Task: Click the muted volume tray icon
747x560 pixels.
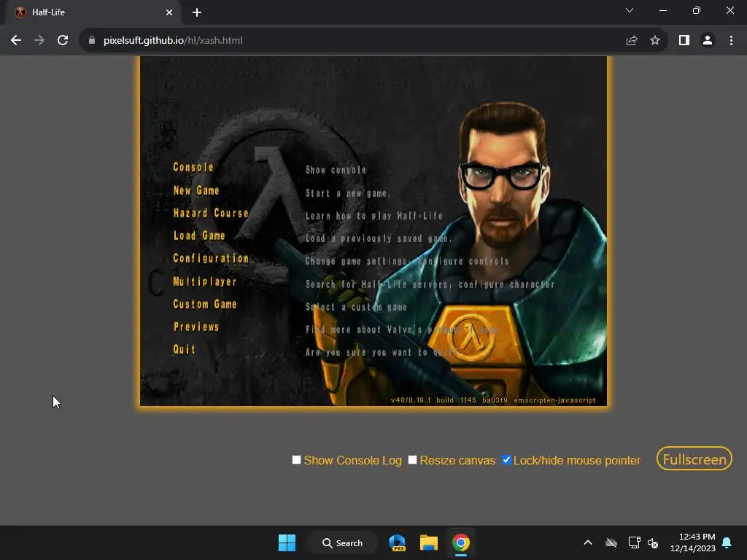Action: pyautogui.click(x=653, y=542)
